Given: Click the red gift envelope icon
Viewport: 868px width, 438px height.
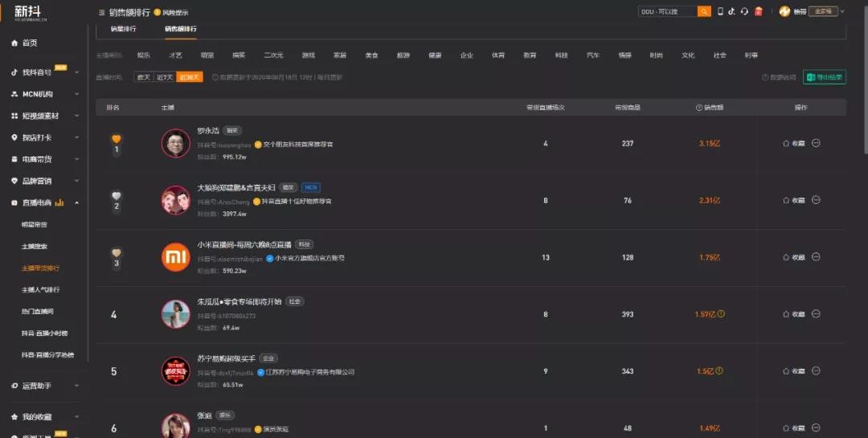Looking at the screenshot, I should click(759, 11).
